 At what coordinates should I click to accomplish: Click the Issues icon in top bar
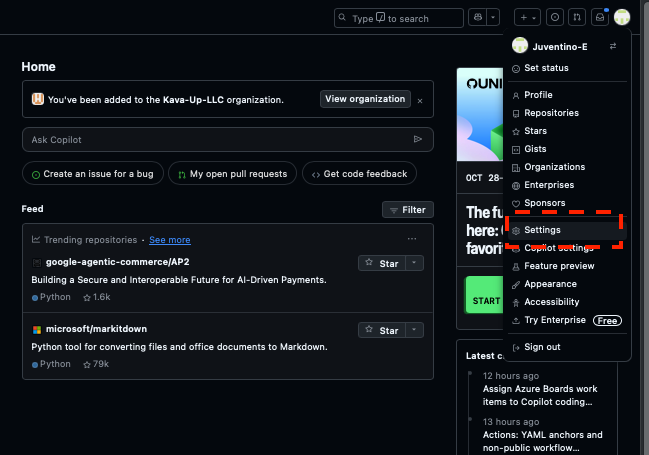click(x=555, y=18)
